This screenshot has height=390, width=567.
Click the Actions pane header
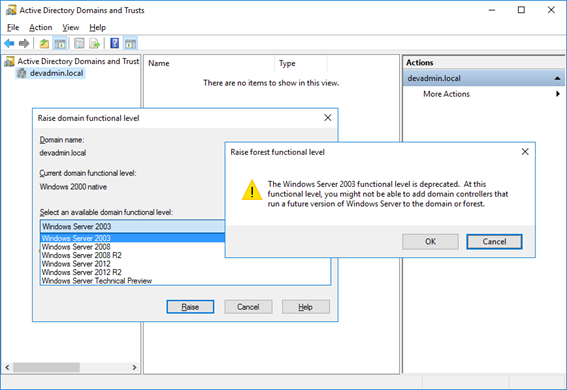tap(483, 63)
